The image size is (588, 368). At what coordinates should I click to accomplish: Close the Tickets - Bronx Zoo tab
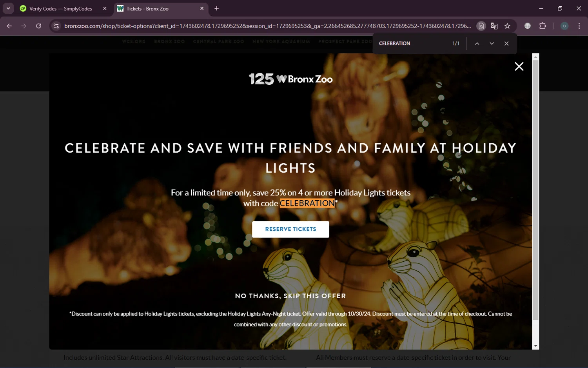coord(202,9)
